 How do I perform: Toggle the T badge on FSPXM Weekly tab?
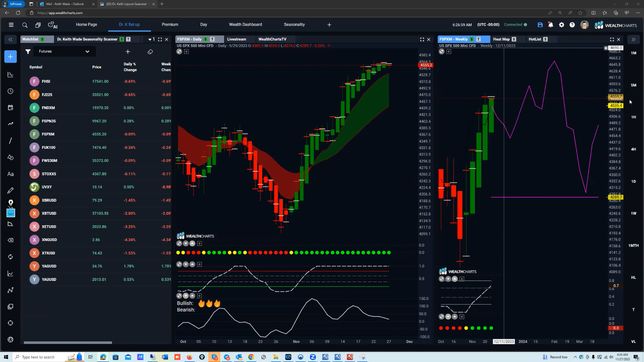[478, 40]
